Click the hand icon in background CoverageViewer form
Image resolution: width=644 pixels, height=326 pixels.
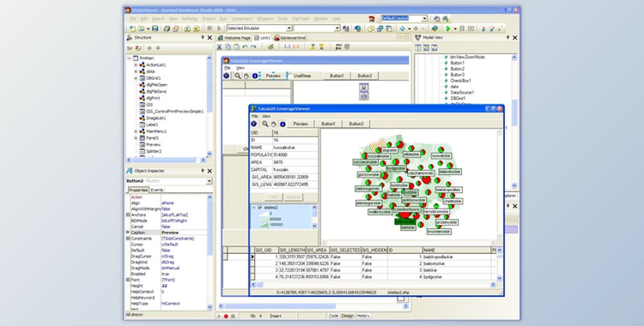(246, 75)
